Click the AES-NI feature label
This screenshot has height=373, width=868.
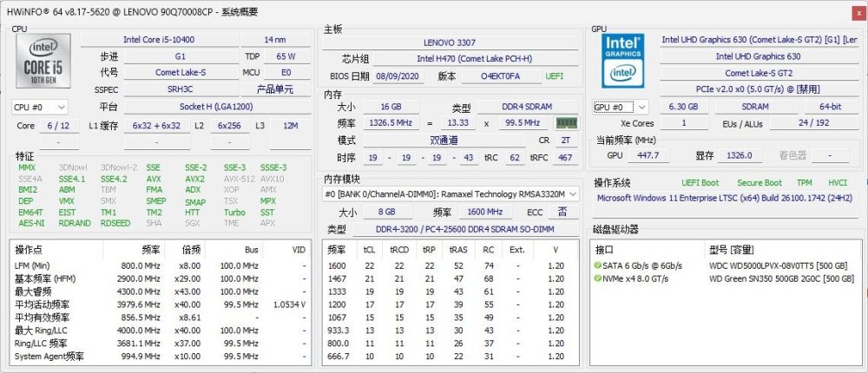31,224
